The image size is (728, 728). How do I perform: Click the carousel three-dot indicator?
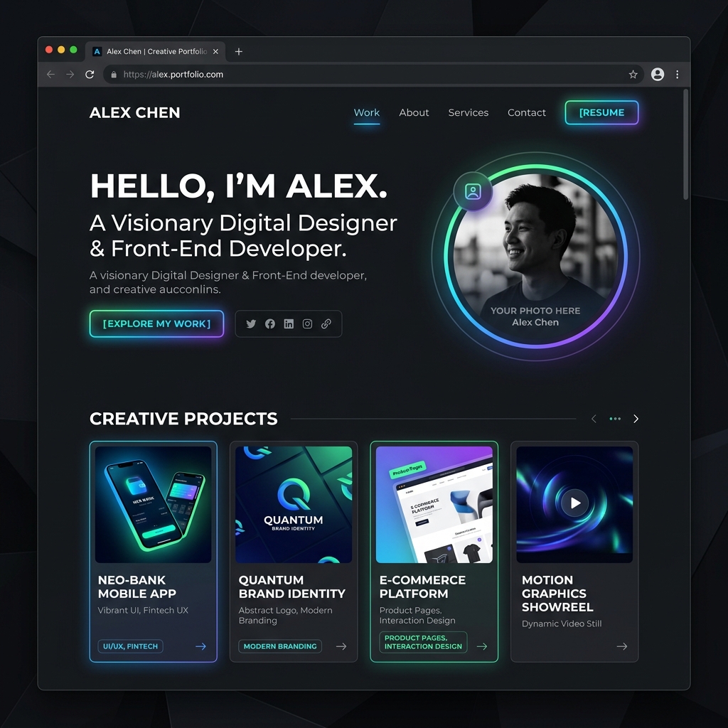[x=615, y=419]
